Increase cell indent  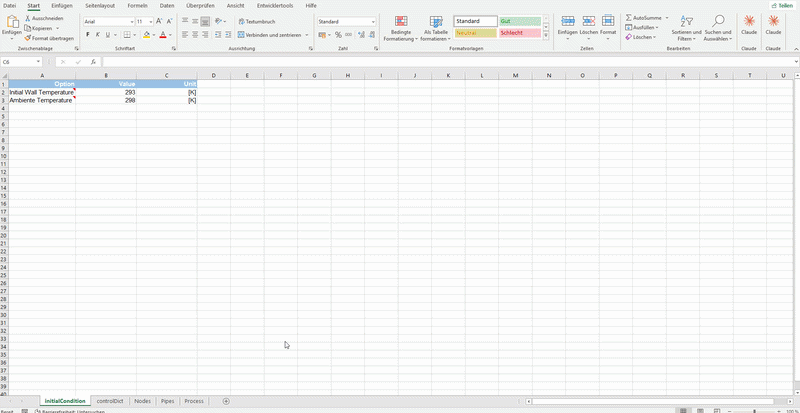(228, 35)
